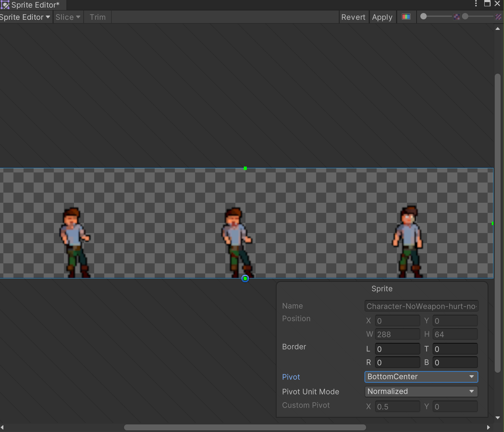
Task: Apply the sprite changes
Action: (x=382, y=17)
